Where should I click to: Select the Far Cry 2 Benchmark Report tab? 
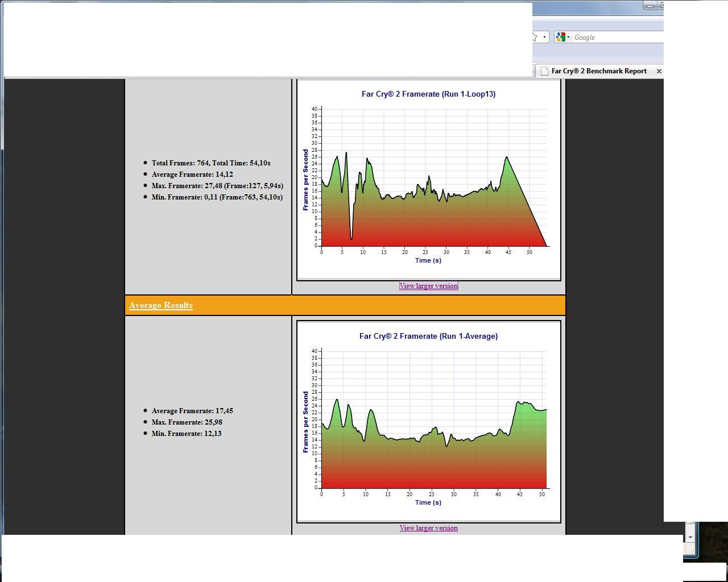(x=599, y=71)
